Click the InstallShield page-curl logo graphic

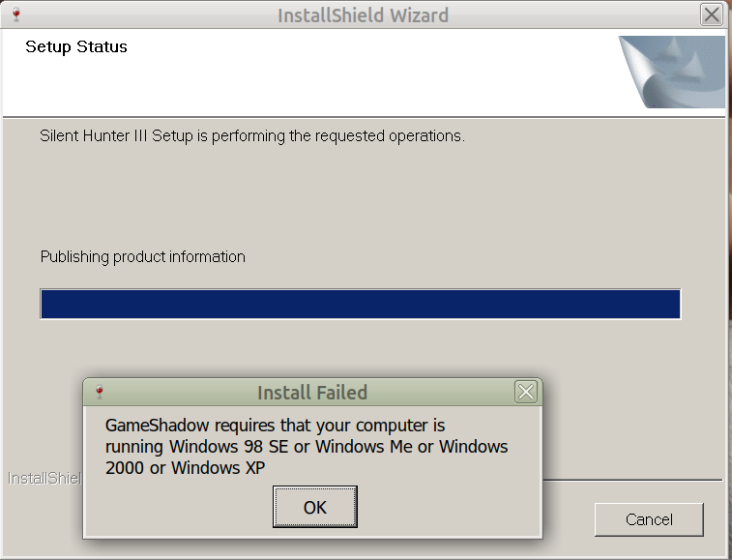(671, 72)
